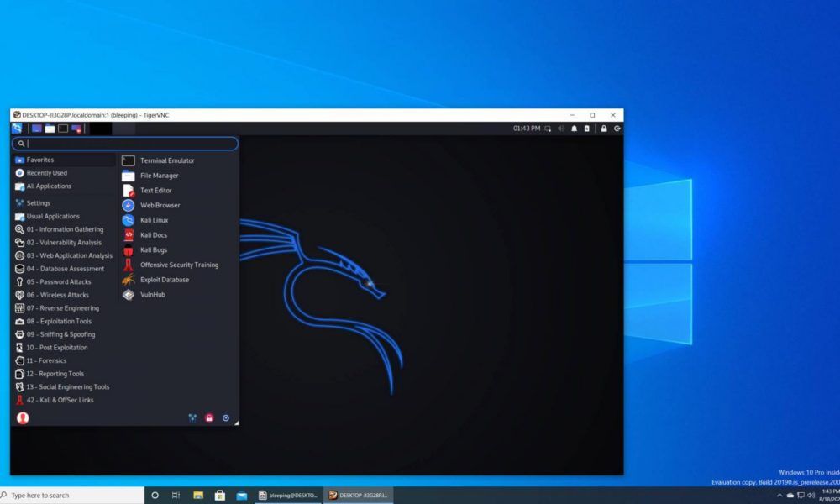Open VulnHub entry in favorites
Viewport: 840px width, 504px height.
point(179,295)
